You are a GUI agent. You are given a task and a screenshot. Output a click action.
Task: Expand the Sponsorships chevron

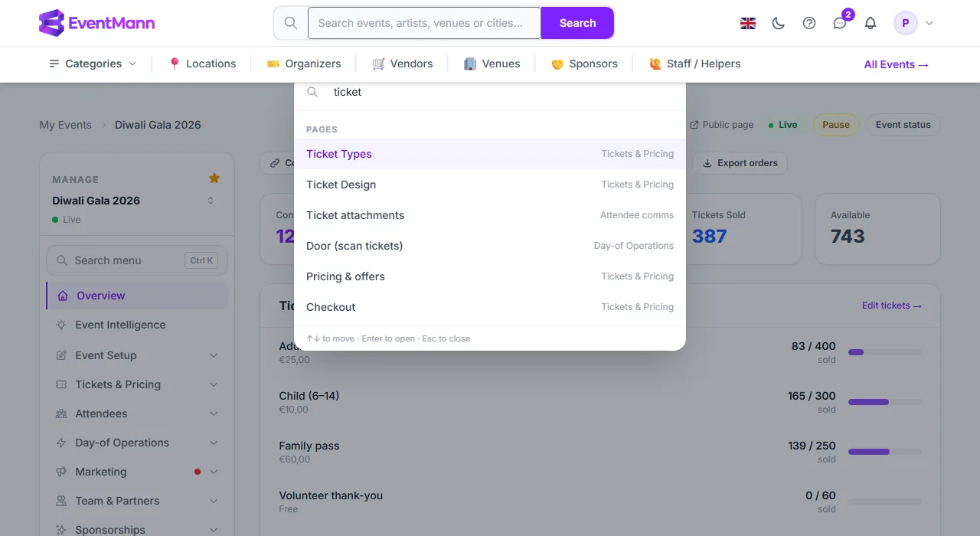[214, 530]
